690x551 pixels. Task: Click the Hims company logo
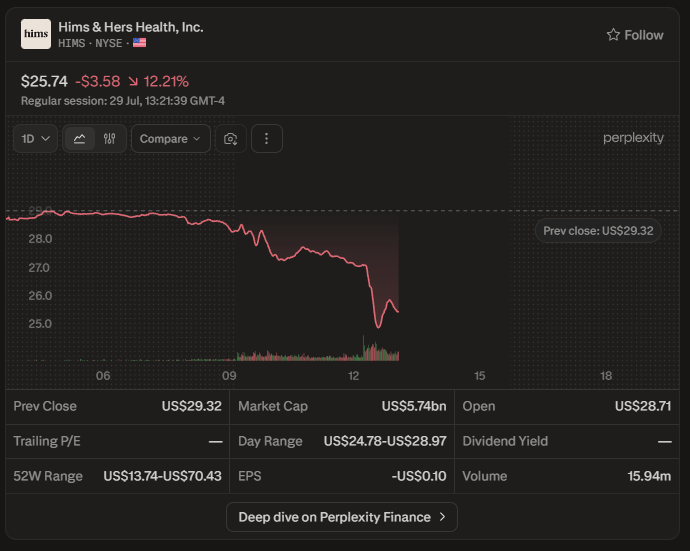tap(36, 34)
